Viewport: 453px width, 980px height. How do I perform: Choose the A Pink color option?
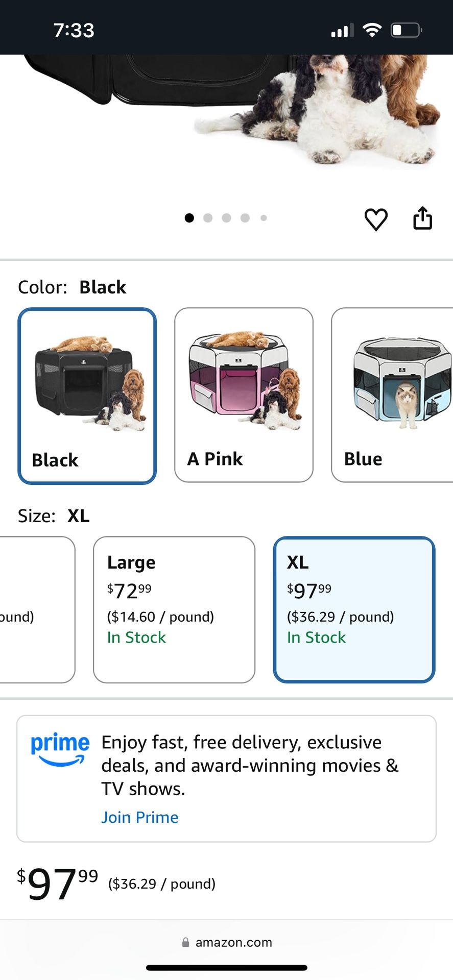244,395
